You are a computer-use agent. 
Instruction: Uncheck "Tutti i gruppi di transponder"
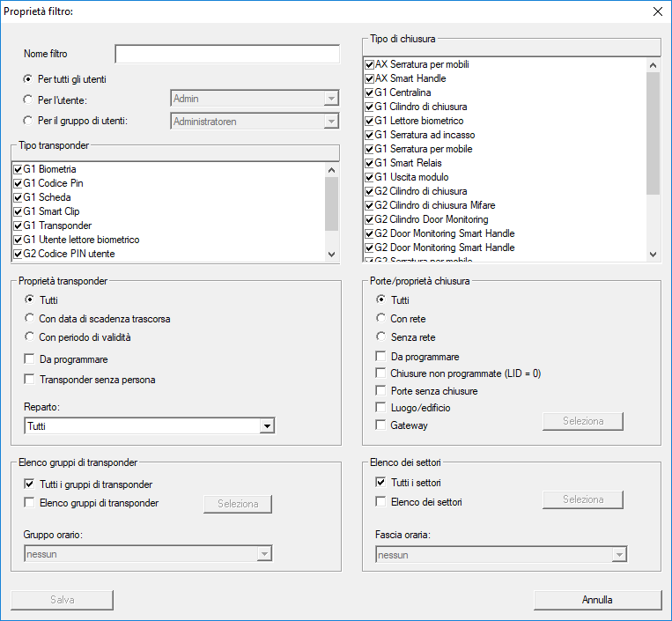30,484
